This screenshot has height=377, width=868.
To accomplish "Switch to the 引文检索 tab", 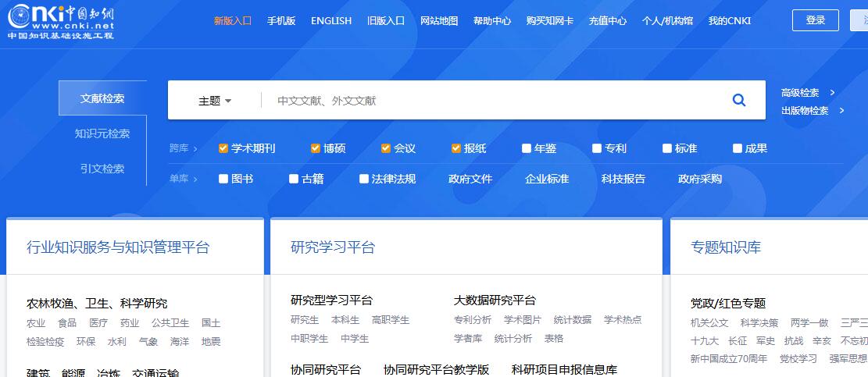I will pos(102,169).
